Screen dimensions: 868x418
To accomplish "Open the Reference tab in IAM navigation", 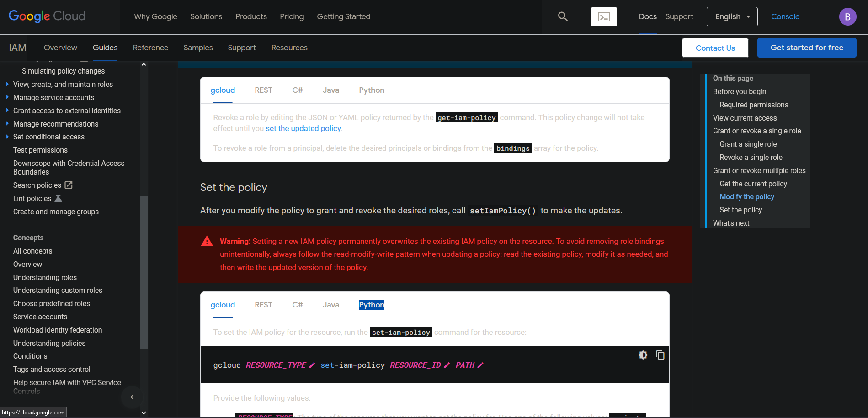I will point(150,48).
